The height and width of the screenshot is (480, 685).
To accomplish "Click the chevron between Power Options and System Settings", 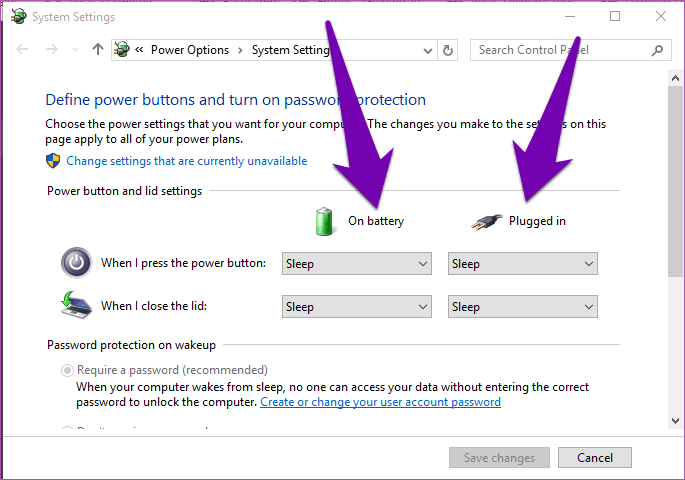I will pos(240,50).
